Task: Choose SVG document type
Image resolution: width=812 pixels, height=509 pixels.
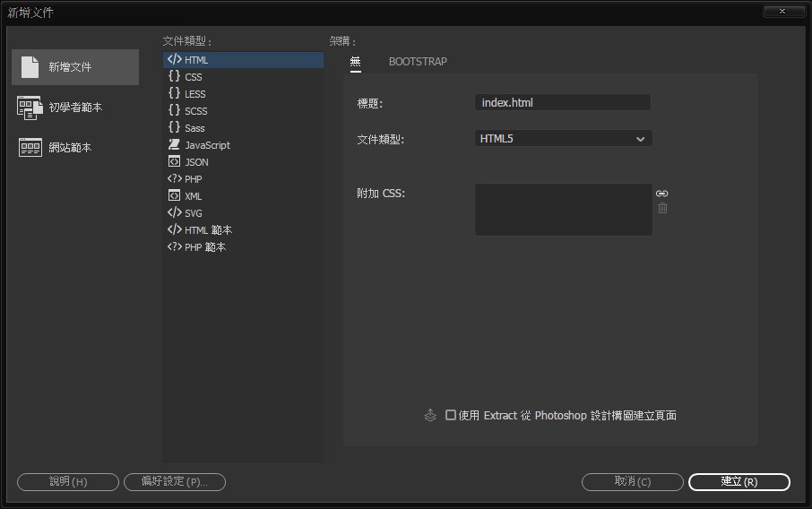Action: point(194,213)
